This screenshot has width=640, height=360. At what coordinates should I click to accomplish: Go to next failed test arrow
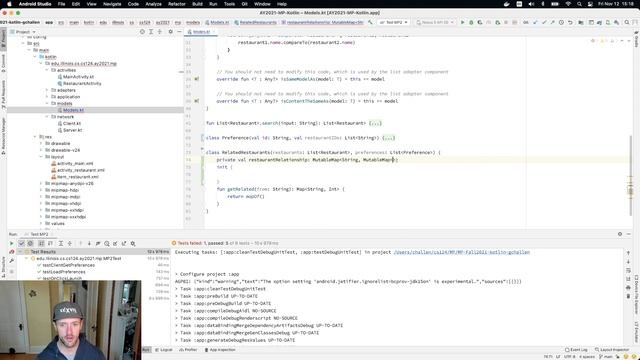click(x=89, y=243)
